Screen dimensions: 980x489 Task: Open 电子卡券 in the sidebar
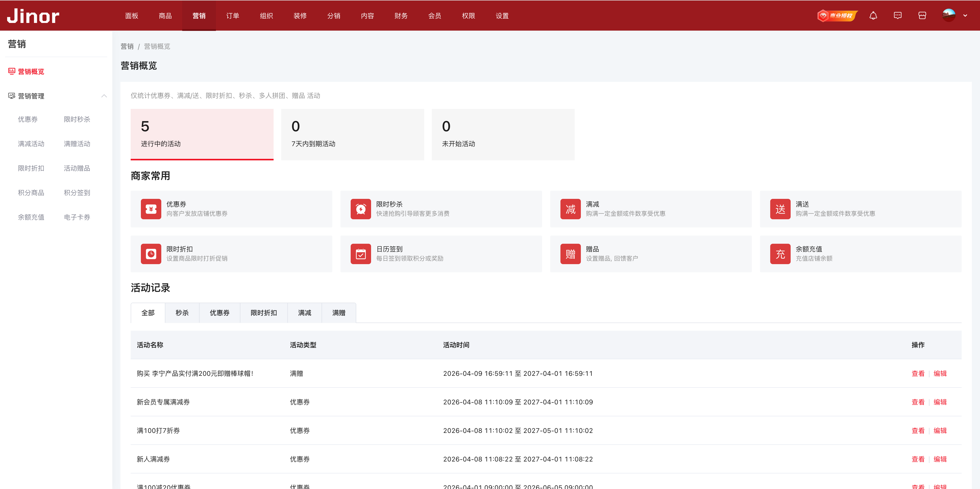click(77, 217)
